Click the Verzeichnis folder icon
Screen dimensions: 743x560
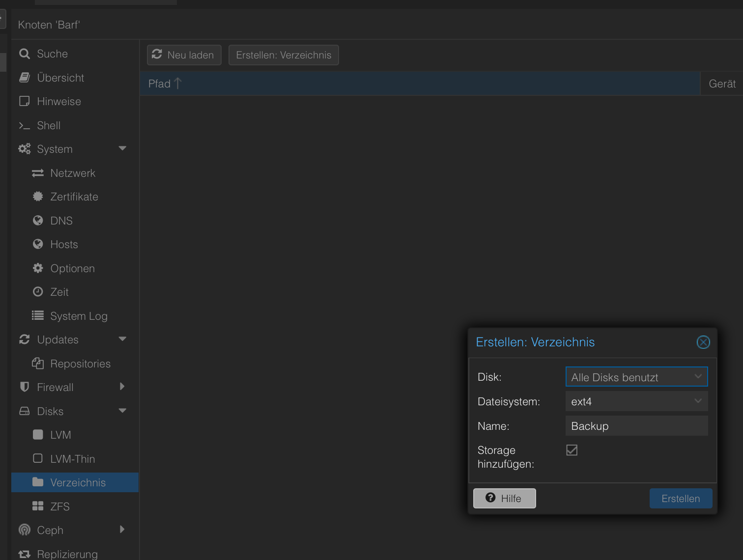tap(38, 482)
